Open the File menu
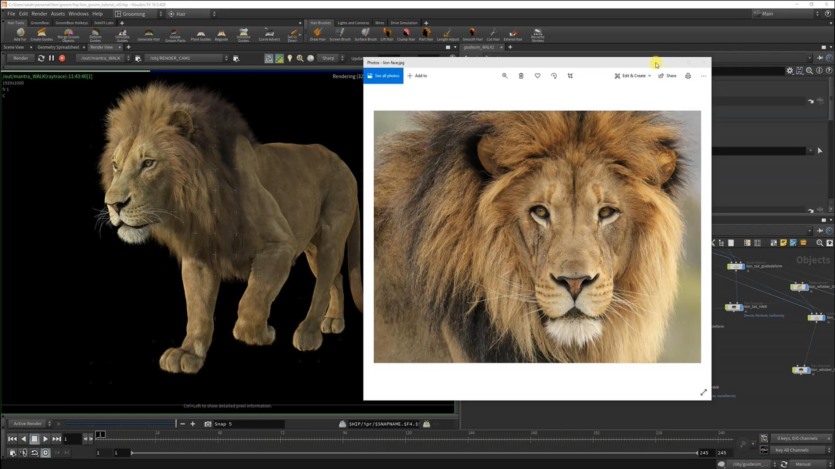Screen dimensions: 835x469 (11, 14)
